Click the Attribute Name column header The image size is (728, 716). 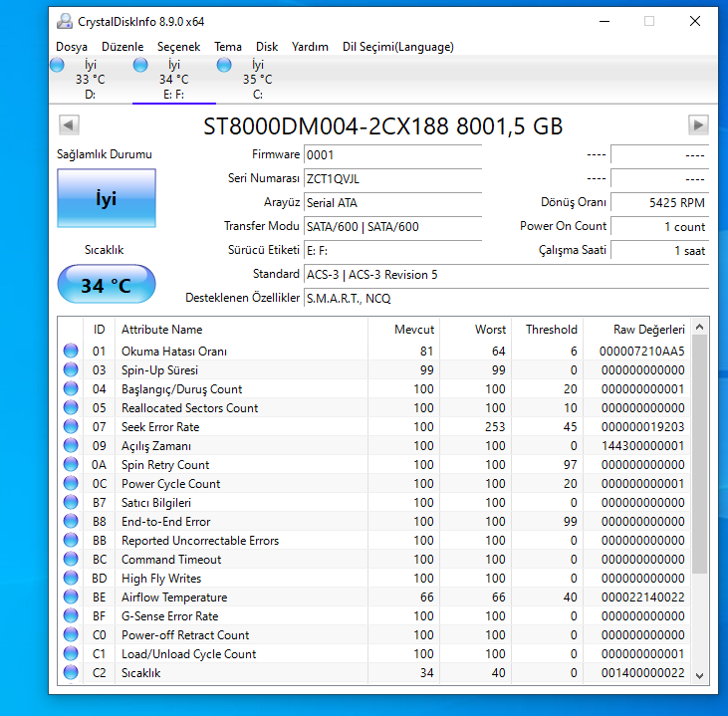[241, 330]
